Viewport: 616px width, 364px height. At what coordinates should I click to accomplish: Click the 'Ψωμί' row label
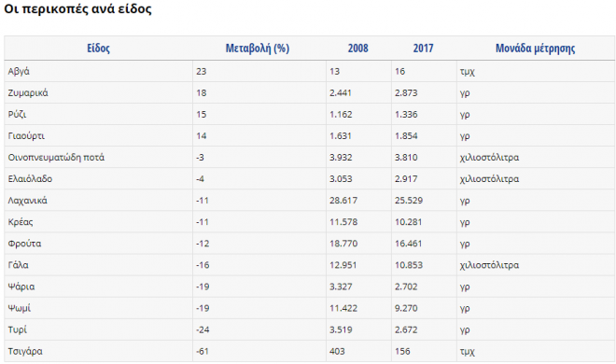(20, 308)
